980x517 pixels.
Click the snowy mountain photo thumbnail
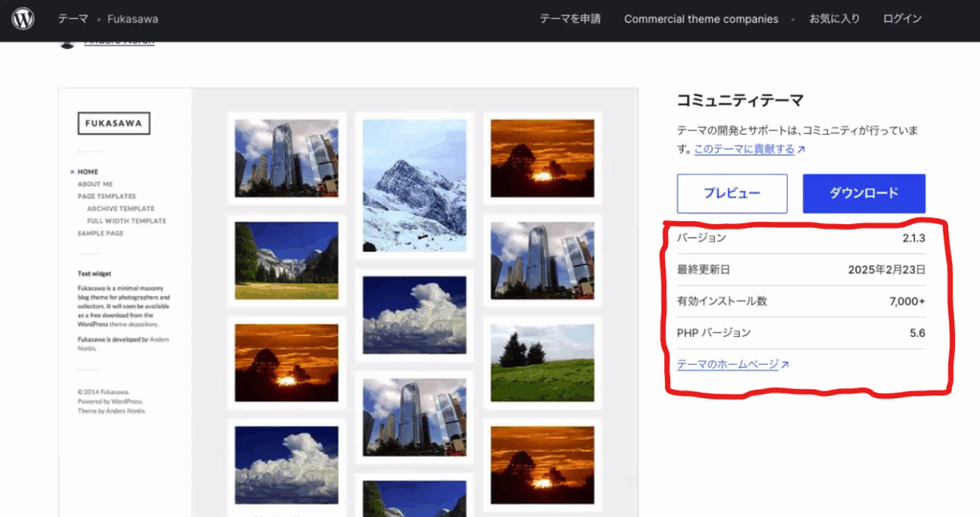point(414,185)
